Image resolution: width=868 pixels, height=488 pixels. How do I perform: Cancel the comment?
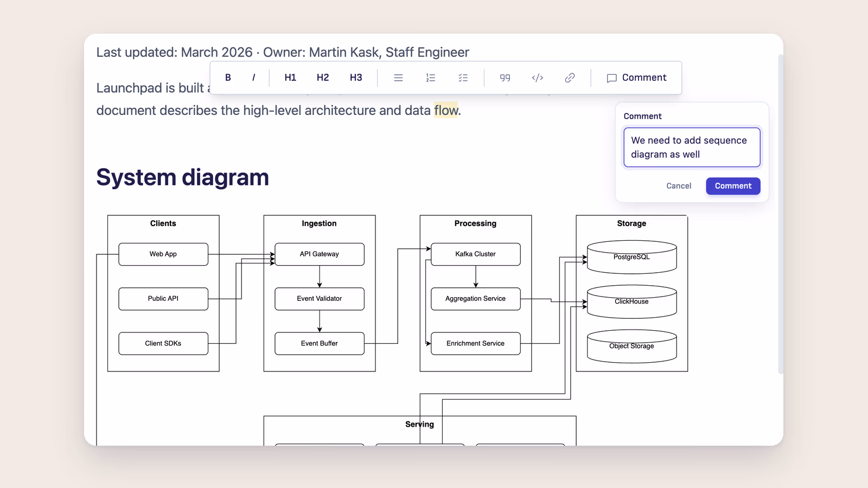[679, 186]
